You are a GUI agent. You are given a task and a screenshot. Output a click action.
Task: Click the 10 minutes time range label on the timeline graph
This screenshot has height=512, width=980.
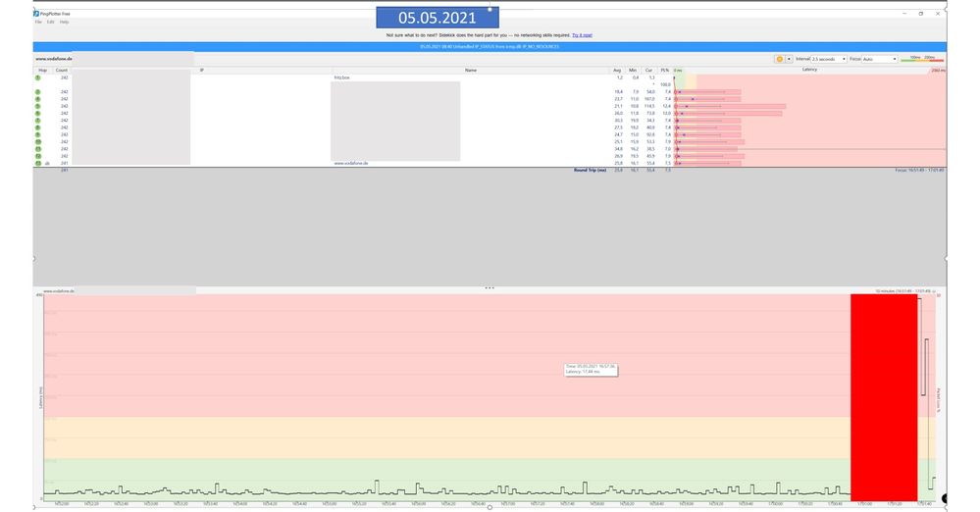tap(903, 291)
